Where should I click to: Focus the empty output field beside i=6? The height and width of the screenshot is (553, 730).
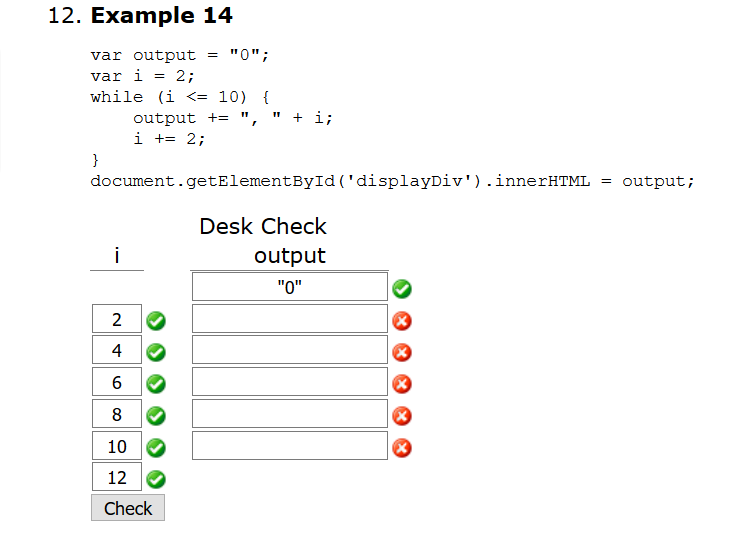tap(290, 382)
